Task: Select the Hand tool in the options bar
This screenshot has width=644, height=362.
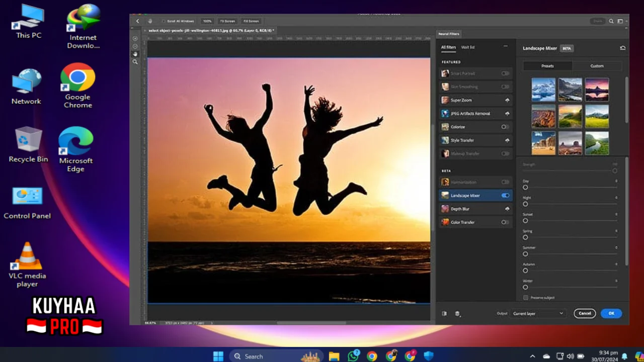Action: pos(150,21)
